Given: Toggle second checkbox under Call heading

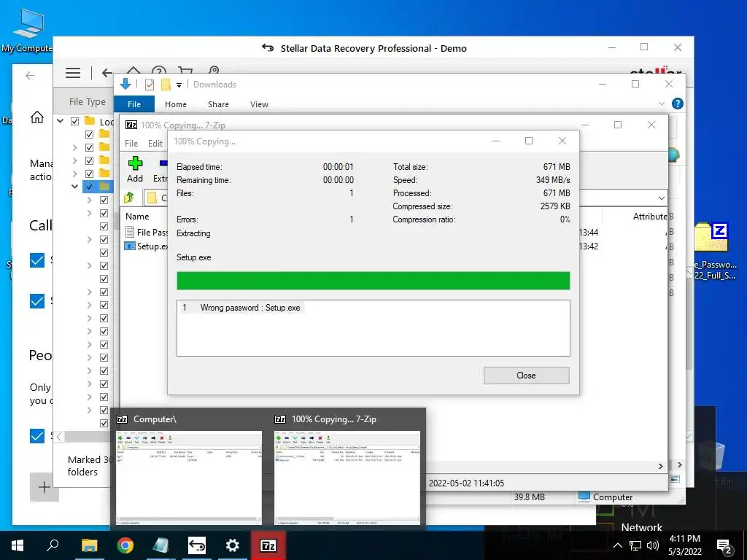Looking at the screenshot, I should pos(36,301).
